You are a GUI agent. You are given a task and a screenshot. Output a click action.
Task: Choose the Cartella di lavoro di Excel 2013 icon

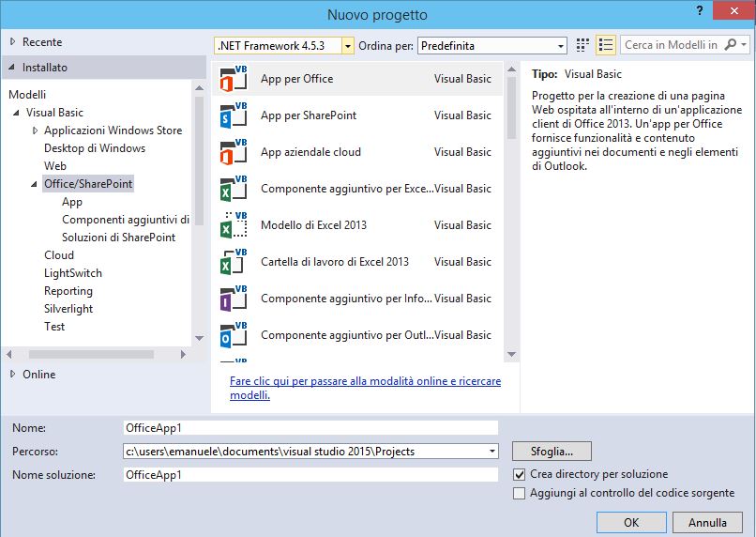[234, 262]
